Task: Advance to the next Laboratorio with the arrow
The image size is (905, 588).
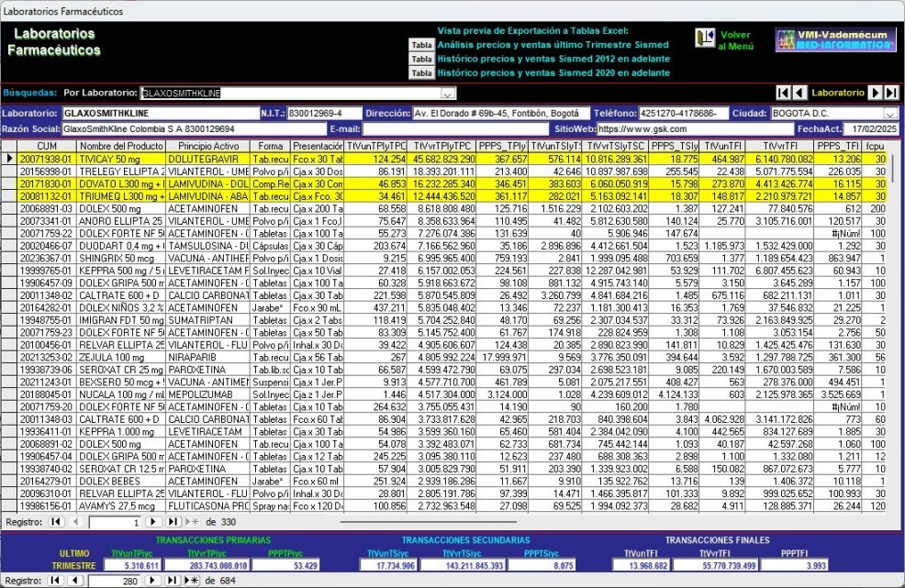Action: (876, 93)
